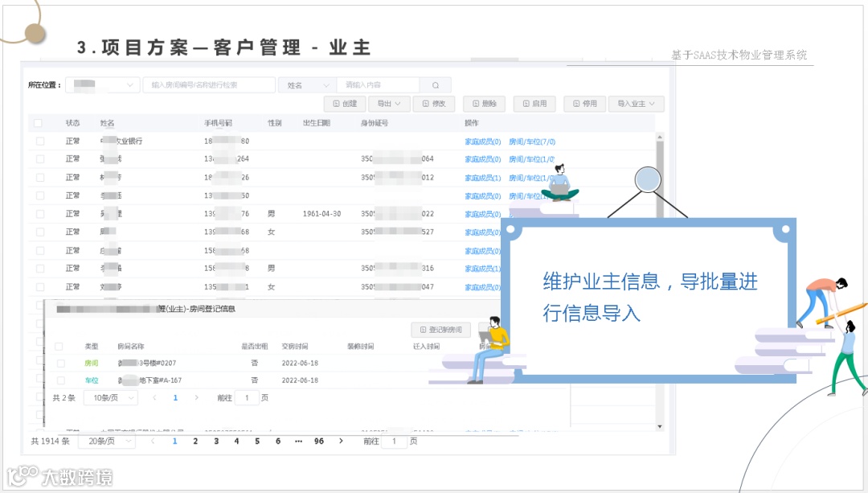This screenshot has width=868, height=493.
Task: Click next-page arrow in room list pagination
Action: 197,398
